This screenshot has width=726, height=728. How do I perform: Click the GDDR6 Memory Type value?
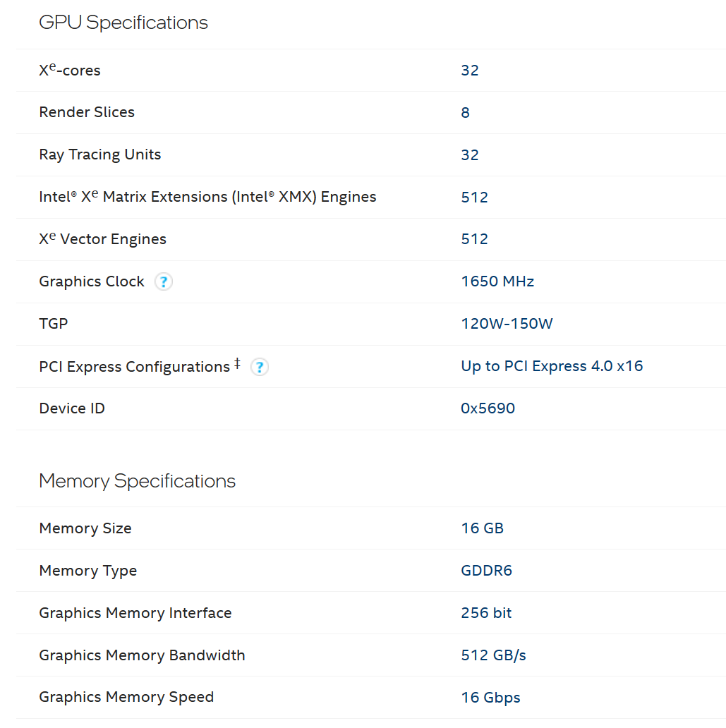click(x=486, y=571)
